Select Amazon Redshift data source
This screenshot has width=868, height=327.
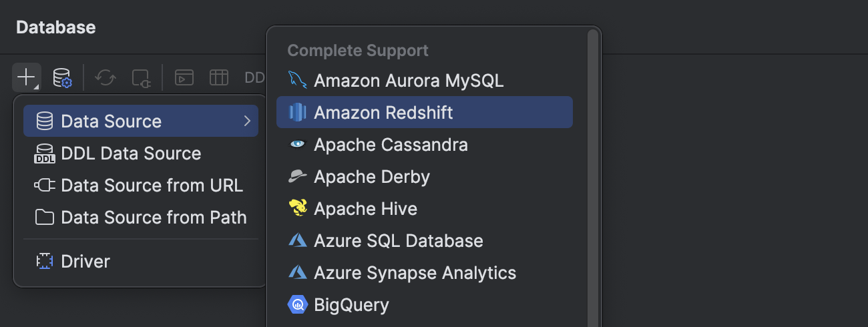(383, 113)
